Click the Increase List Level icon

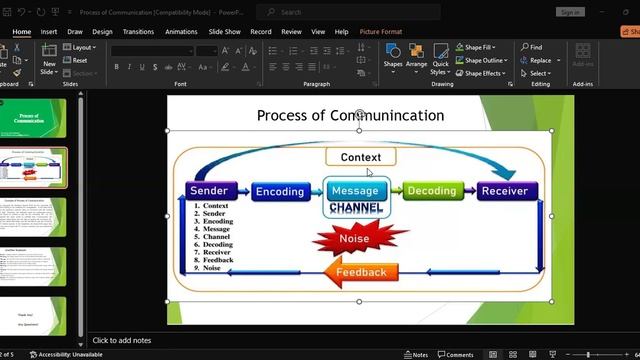point(327,51)
